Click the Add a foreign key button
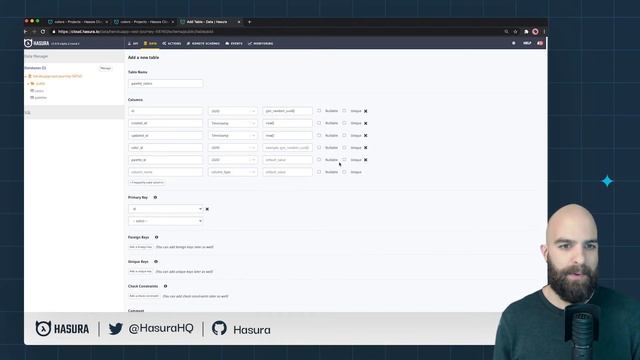The image size is (640, 360). tap(140, 247)
